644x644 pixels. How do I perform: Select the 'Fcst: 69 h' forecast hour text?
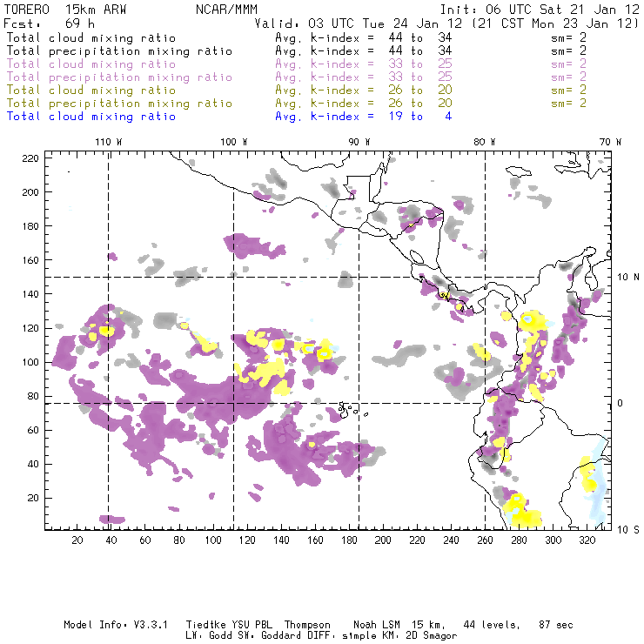49,23
